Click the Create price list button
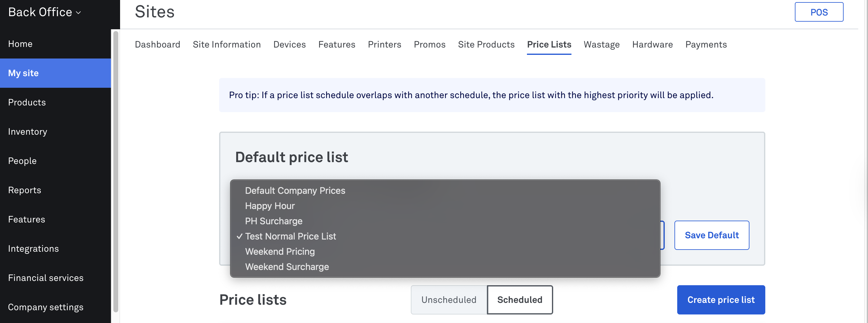The width and height of the screenshot is (868, 323). tap(721, 300)
